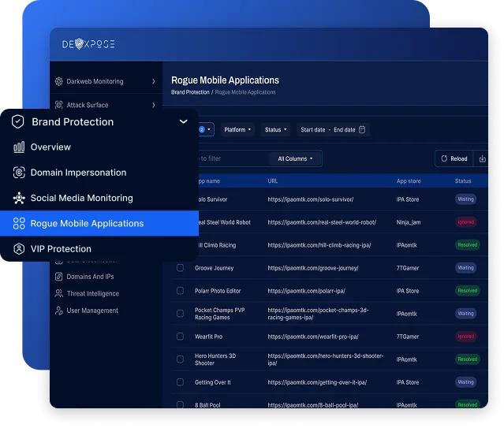Click the Waiting badge for Solo Survivor
Image resolution: width=504 pixels, height=428 pixels.
coord(465,199)
